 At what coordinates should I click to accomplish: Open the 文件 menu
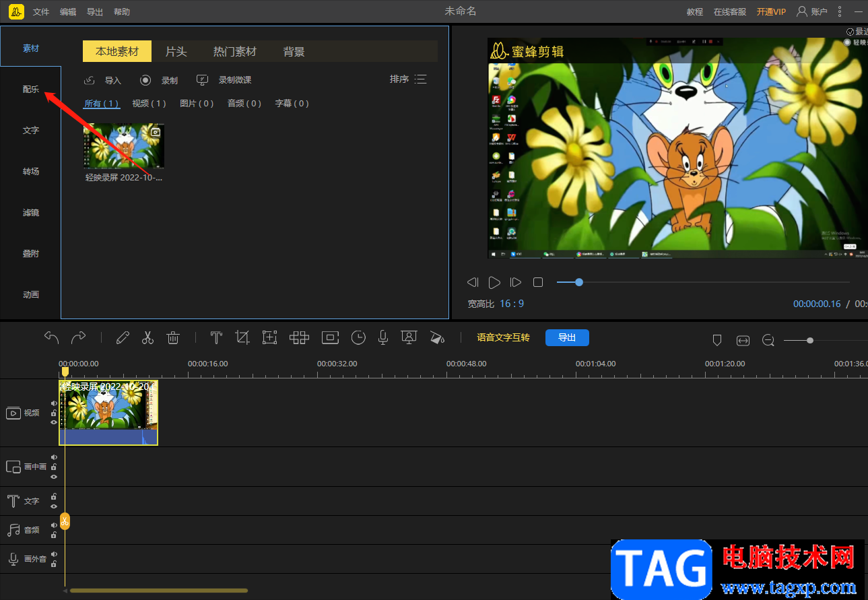tap(41, 12)
